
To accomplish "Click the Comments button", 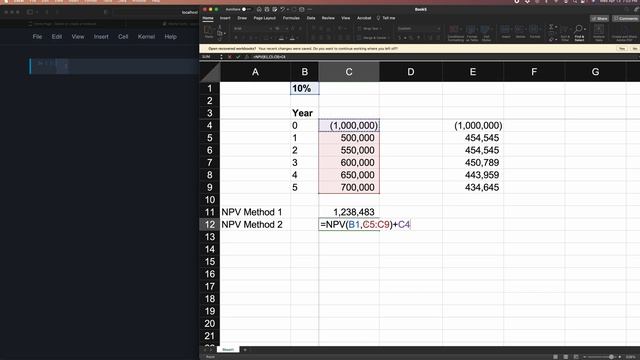I will pyautogui.click(x=626, y=18).
